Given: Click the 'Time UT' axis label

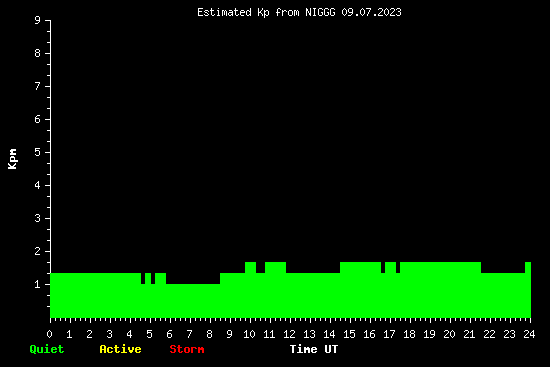Looking at the screenshot, I should point(314,349).
